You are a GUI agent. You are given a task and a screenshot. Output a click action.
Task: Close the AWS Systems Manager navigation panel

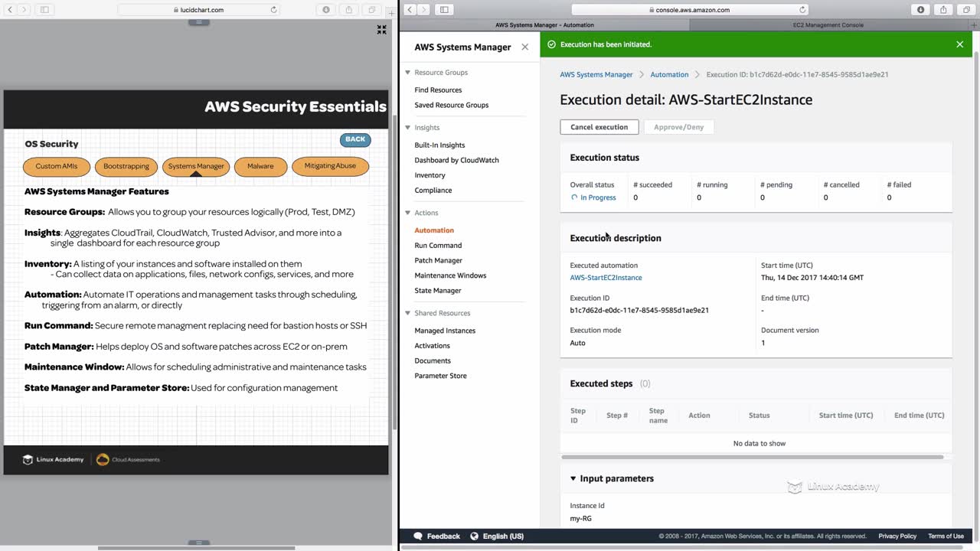(524, 47)
